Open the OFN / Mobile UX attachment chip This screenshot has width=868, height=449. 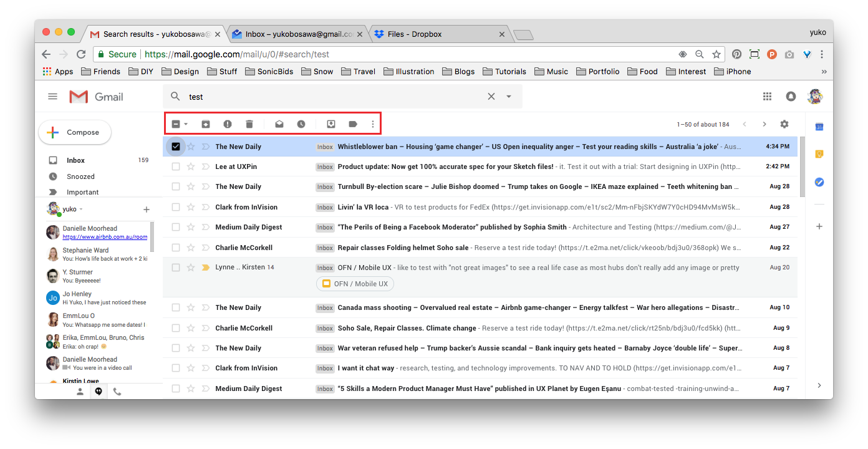355,284
